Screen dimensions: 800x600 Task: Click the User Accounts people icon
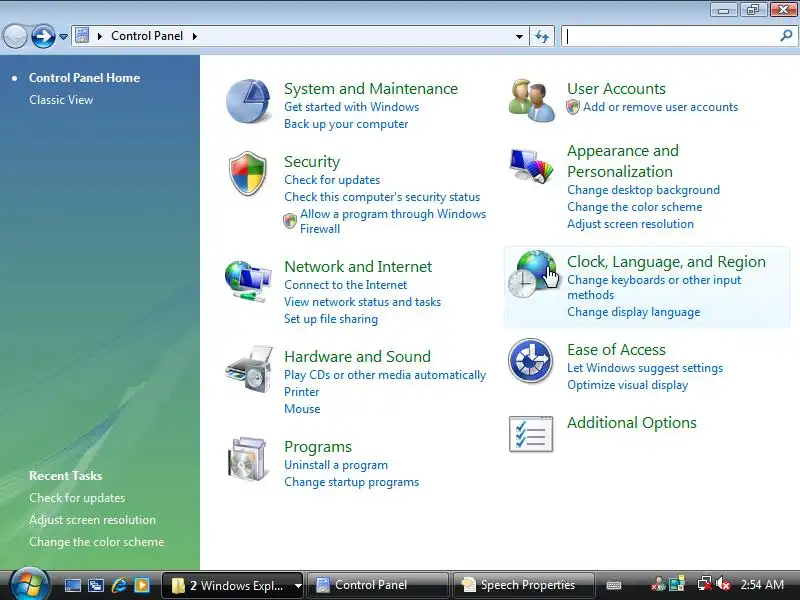tap(531, 100)
